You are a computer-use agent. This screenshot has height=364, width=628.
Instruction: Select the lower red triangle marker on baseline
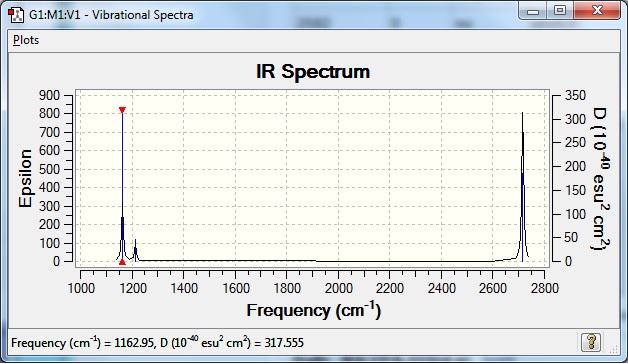(x=123, y=262)
